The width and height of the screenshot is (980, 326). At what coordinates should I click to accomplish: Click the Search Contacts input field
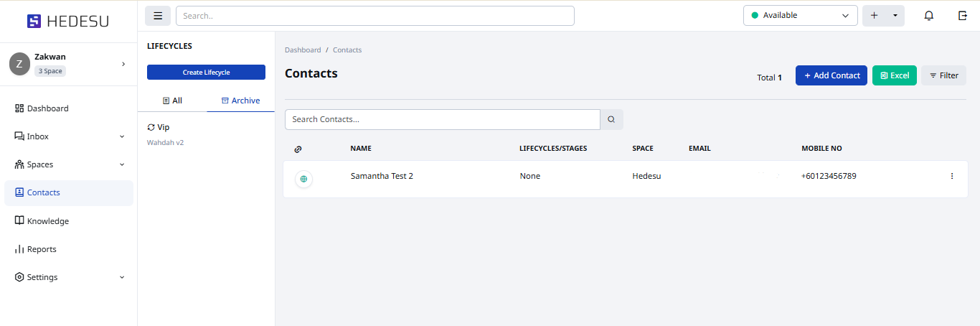pyautogui.click(x=442, y=119)
